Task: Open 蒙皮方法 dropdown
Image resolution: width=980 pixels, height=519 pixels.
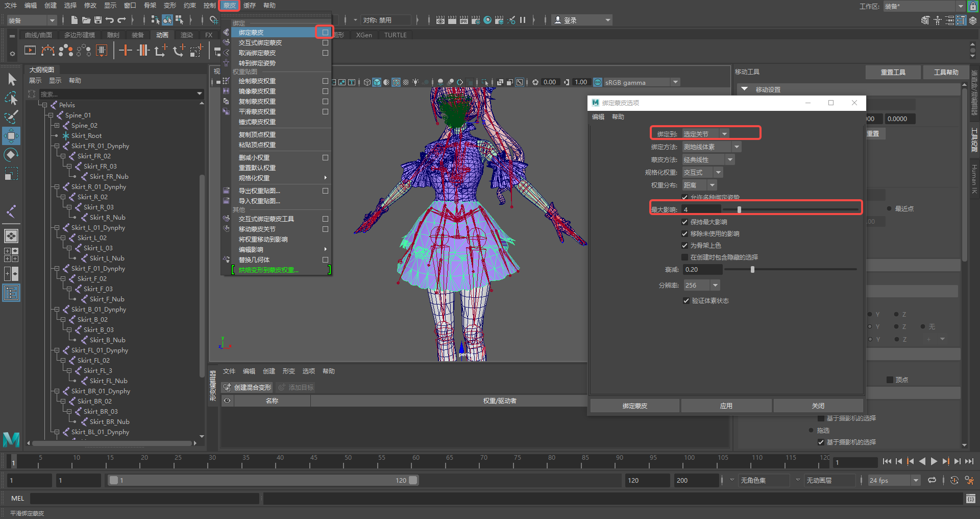Action: 708,159
